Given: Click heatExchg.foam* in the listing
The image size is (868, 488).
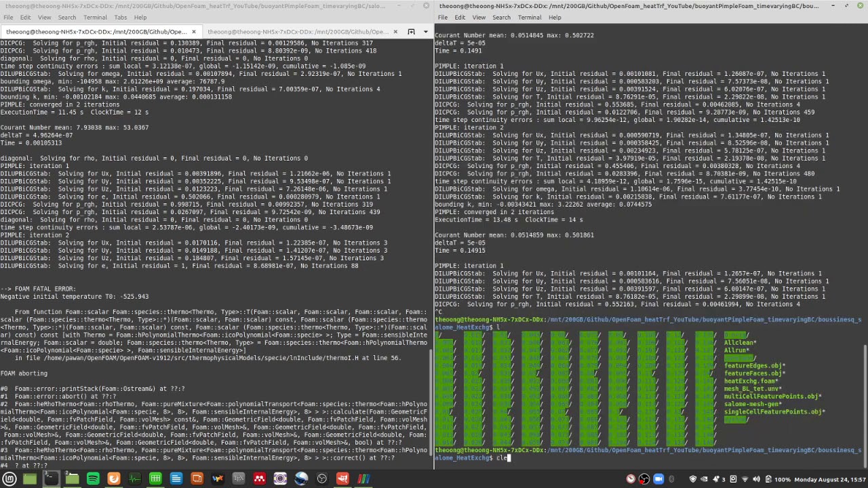Looking at the screenshot, I should tap(751, 381).
